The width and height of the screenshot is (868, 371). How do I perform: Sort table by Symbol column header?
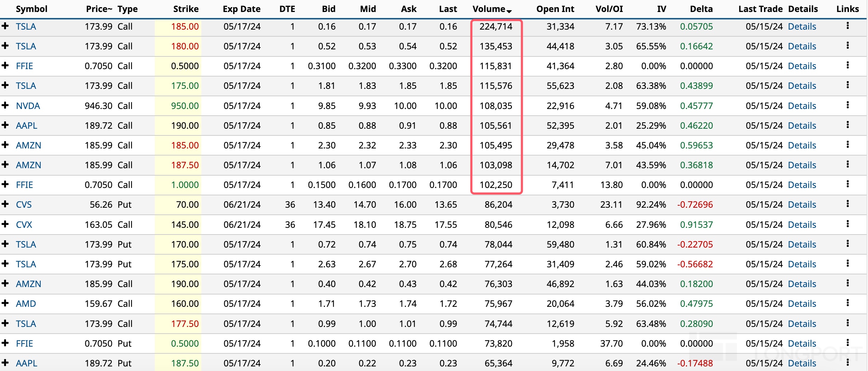(x=31, y=9)
